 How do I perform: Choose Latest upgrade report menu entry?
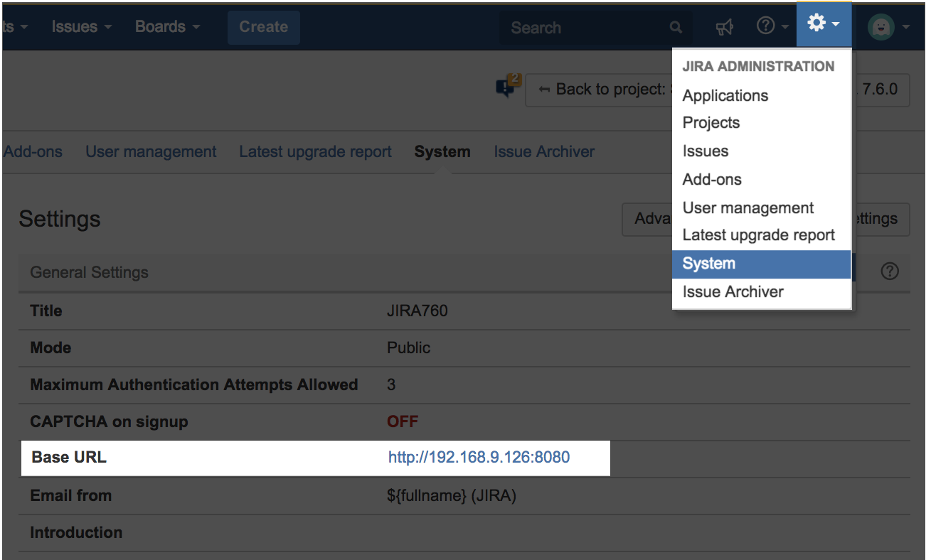click(758, 235)
